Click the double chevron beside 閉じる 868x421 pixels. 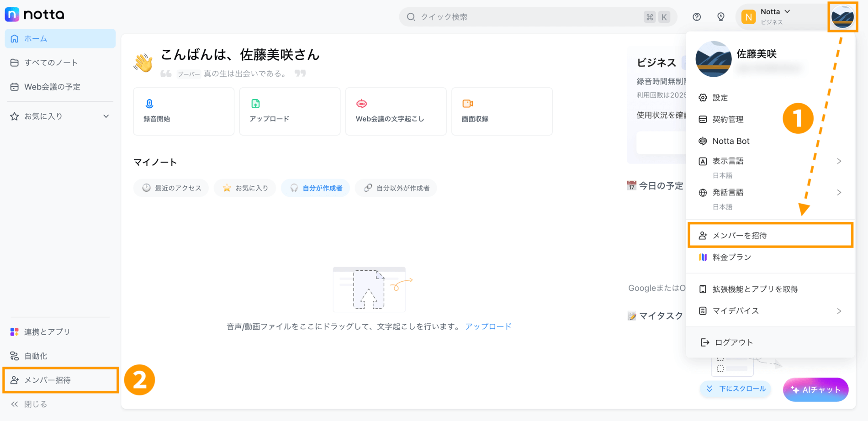15,404
